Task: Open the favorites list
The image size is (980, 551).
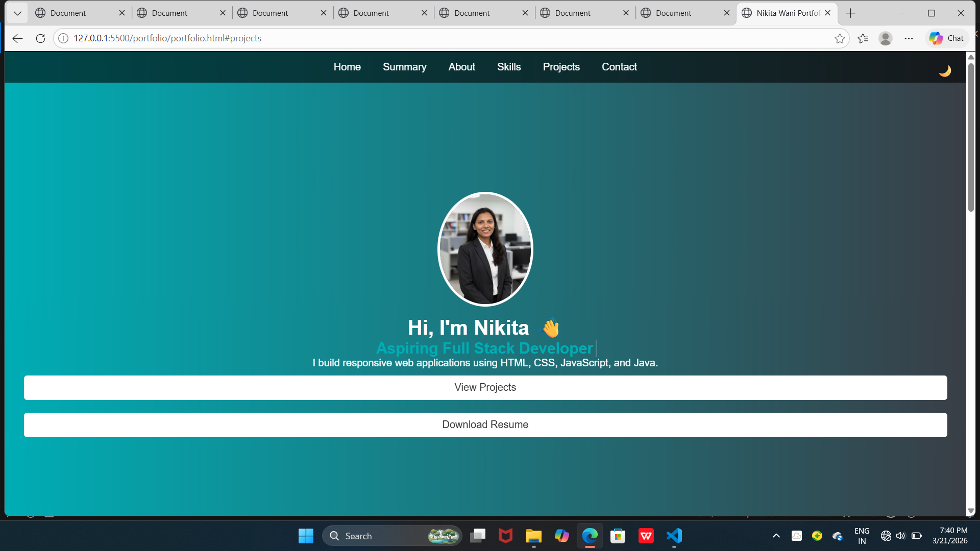Action: click(863, 38)
